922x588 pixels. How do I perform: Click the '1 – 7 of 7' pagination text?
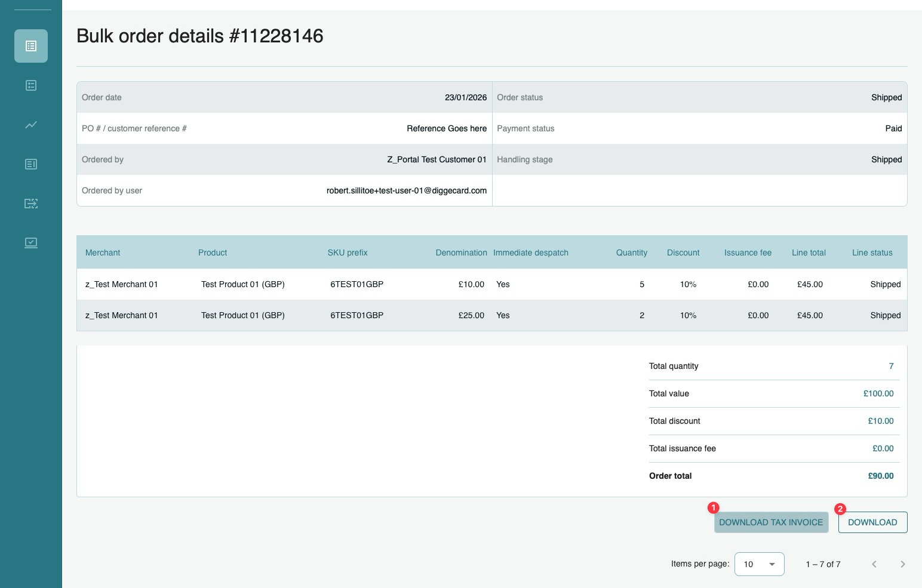coord(823,564)
